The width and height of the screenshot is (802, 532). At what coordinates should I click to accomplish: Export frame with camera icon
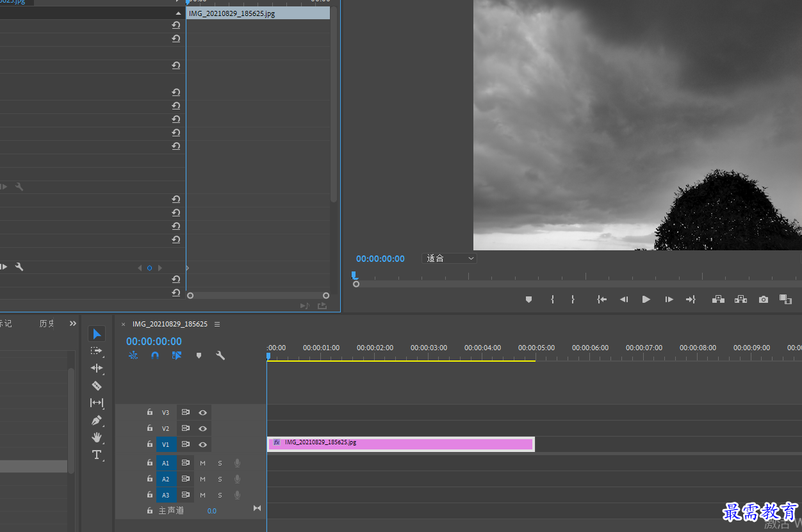point(764,299)
